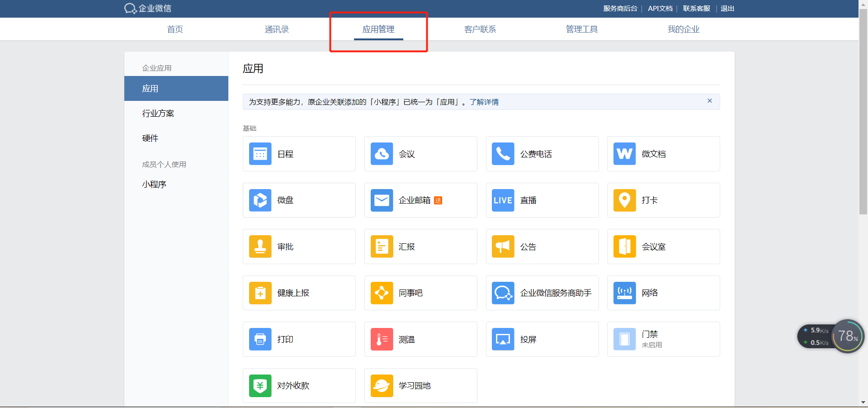868x408 pixels.
Task: Open the 微盘 drive app icon
Action: 260,200
